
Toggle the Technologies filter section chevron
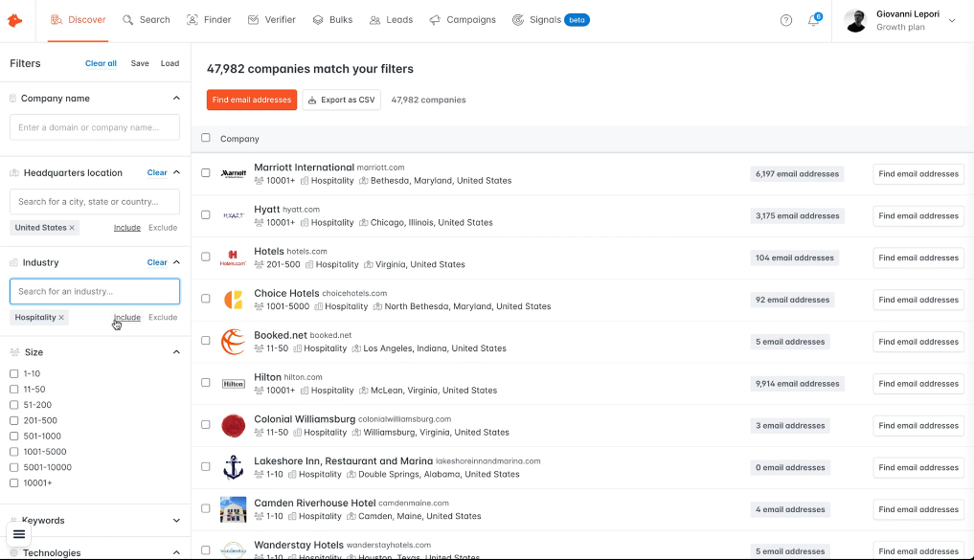click(x=176, y=552)
